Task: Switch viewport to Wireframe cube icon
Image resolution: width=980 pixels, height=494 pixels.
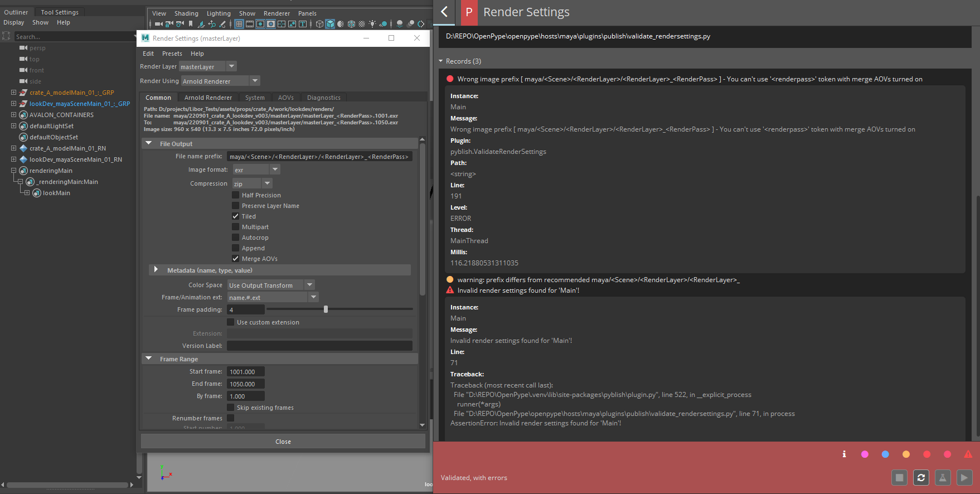Action: click(319, 24)
